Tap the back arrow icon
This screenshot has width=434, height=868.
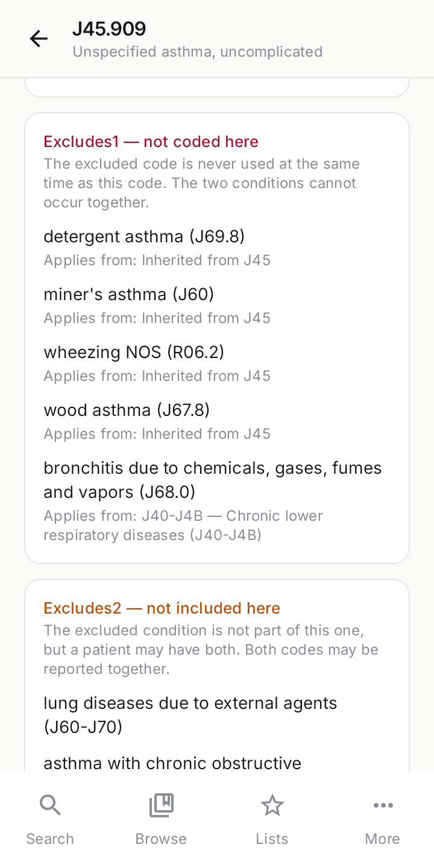tap(39, 39)
